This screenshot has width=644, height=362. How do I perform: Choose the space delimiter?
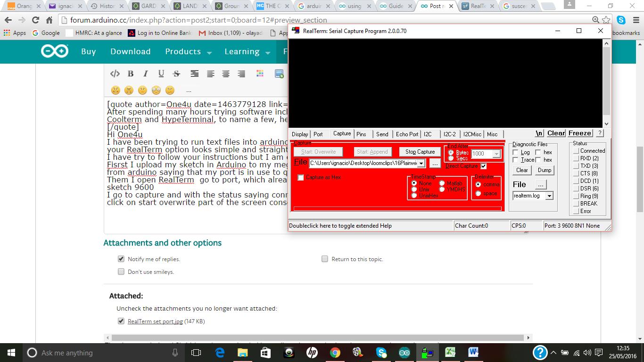478,193
